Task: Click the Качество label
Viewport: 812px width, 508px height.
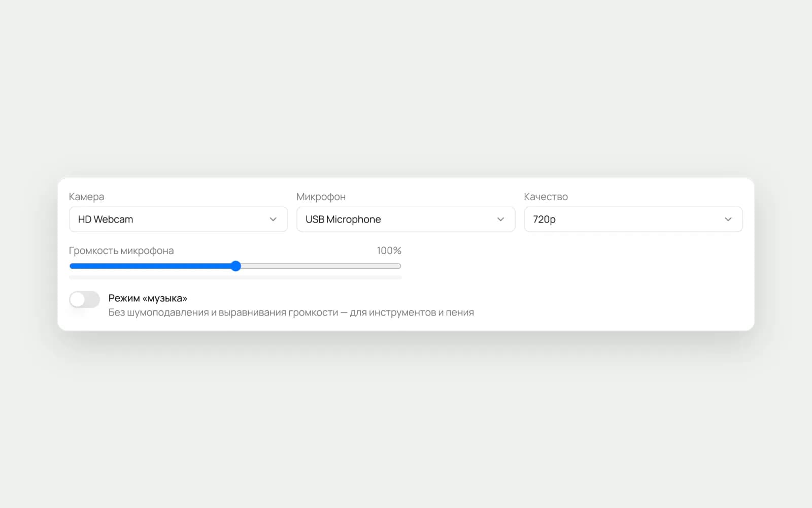Action: pos(546,197)
